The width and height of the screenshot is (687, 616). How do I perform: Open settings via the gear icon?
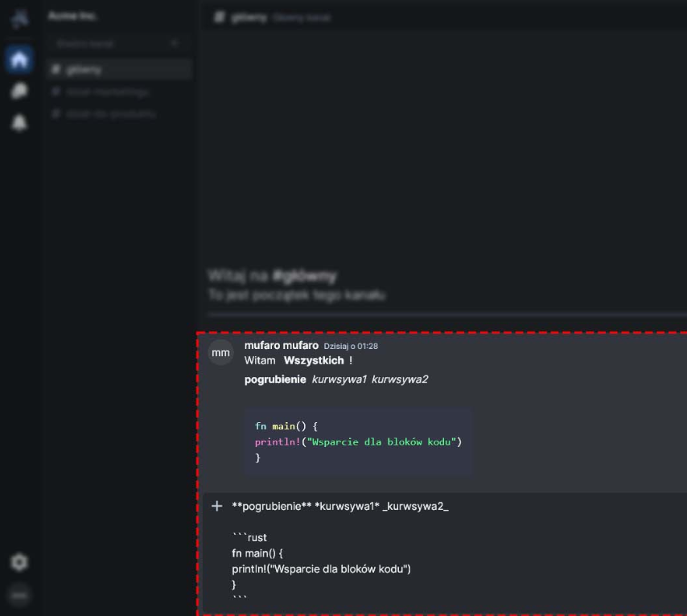point(19,562)
